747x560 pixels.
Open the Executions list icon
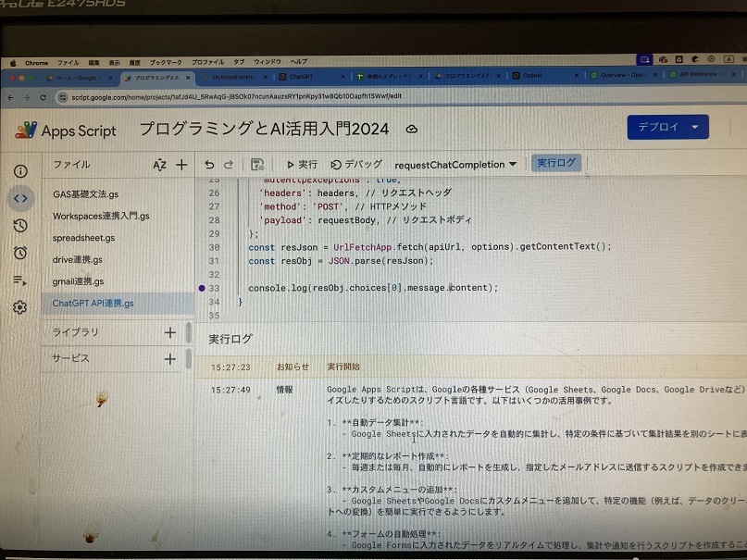(x=20, y=280)
